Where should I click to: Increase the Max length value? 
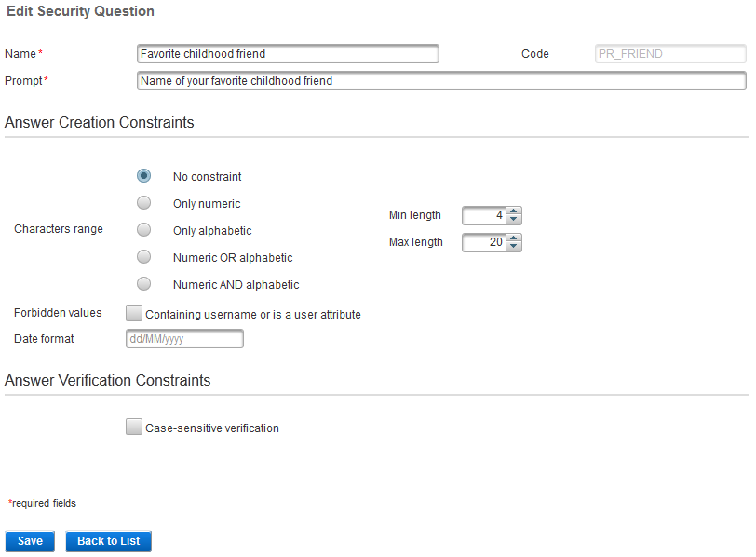(x=513, y=238)
